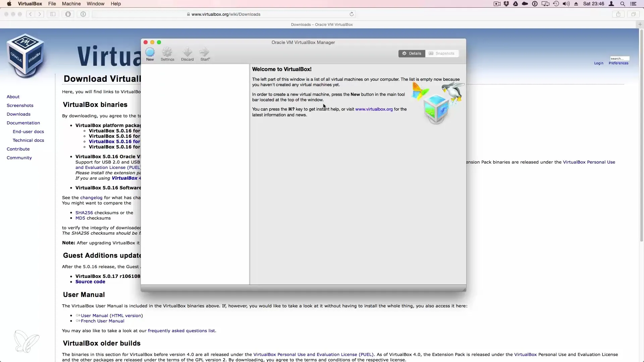Screen dimensions: 644x362
Task: Click the screen recording menu bar icon
Action: pyautogui.click(x=497, y=4)
